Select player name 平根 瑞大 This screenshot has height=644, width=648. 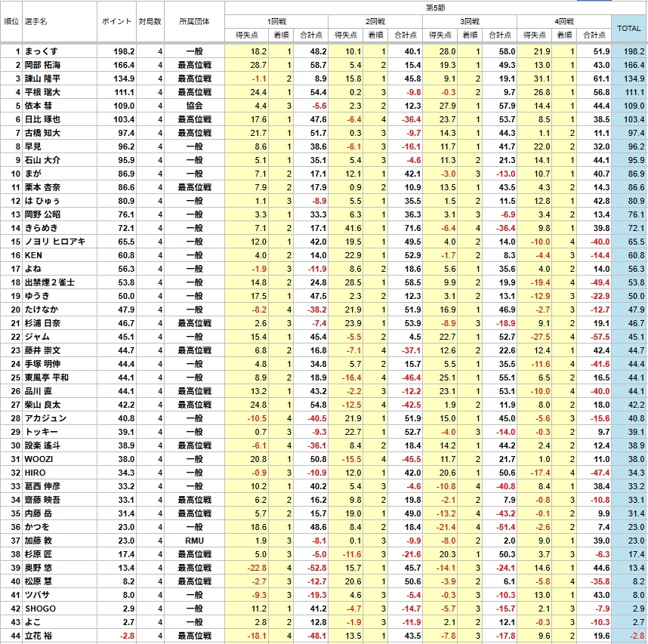pos(42,92)
